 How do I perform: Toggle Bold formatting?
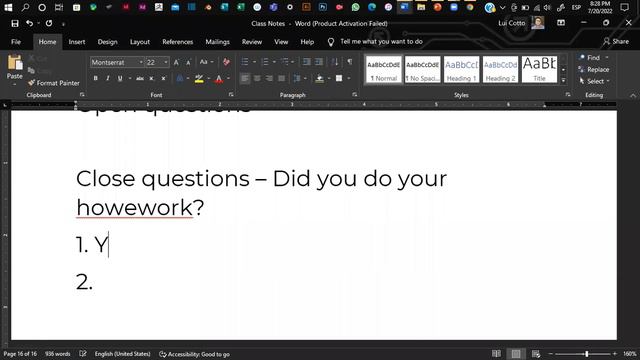click(96, 78)
